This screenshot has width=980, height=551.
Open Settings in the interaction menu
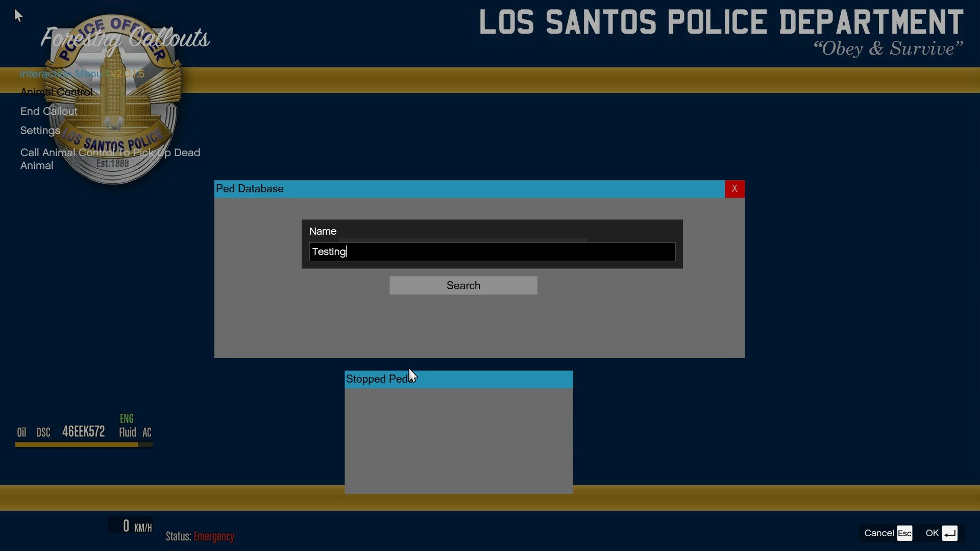40,131
